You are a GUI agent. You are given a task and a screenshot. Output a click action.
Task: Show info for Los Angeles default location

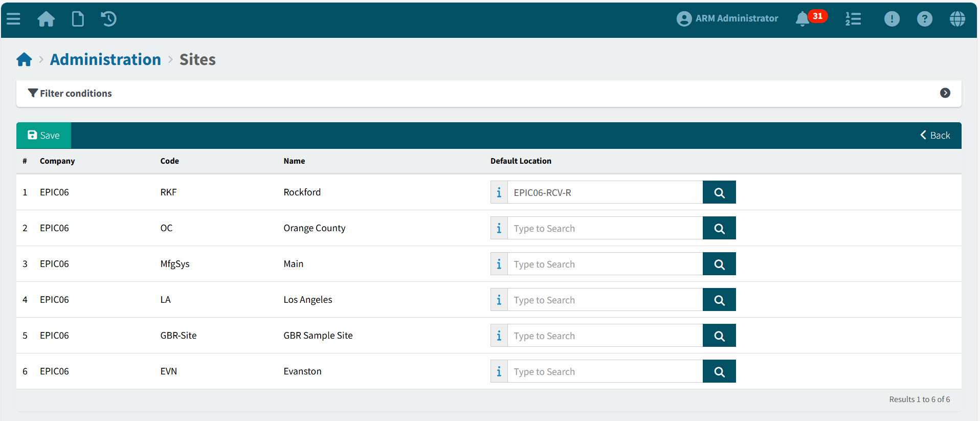[499, 300]
